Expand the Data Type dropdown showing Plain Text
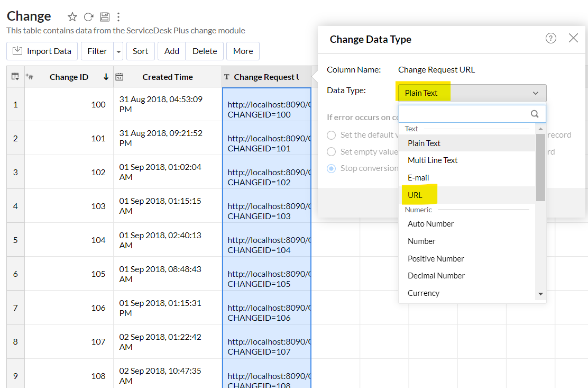The image size is (588, 388). 471,93
